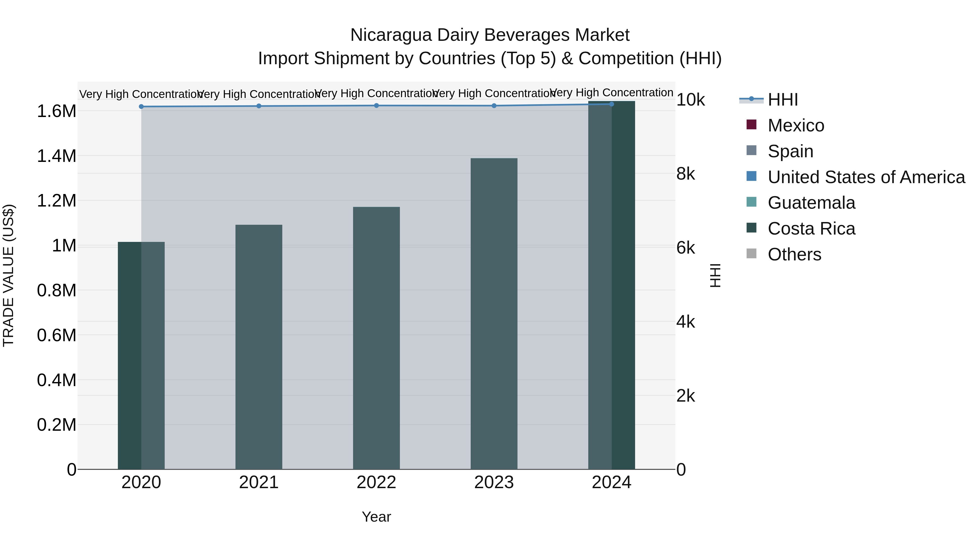Click the HHI data point for 2023
Viewport: 980px width, 551px height.
[x=494, y=105]
